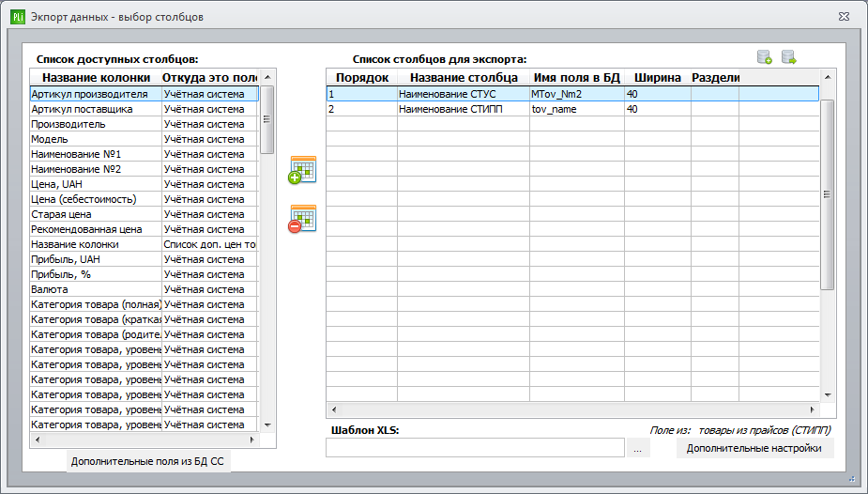Screen dimensions: 868x494
Task: Select 'Наименование №2' row
Action: (144, 169)
